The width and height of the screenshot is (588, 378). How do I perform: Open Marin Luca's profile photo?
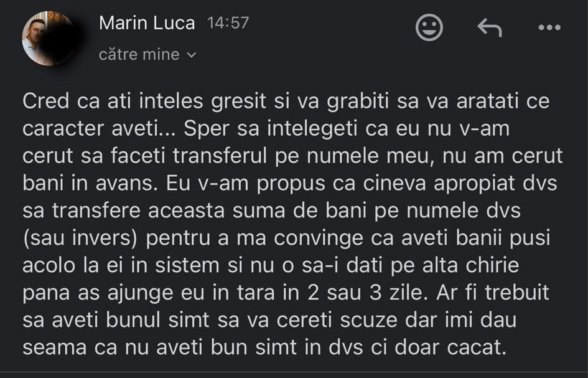pos(48,39)
